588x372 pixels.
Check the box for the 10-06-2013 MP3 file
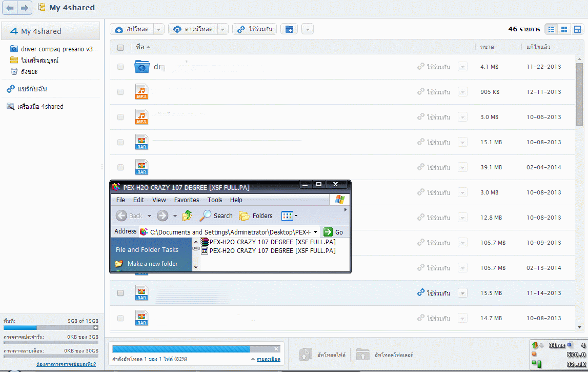click(120, 117)
